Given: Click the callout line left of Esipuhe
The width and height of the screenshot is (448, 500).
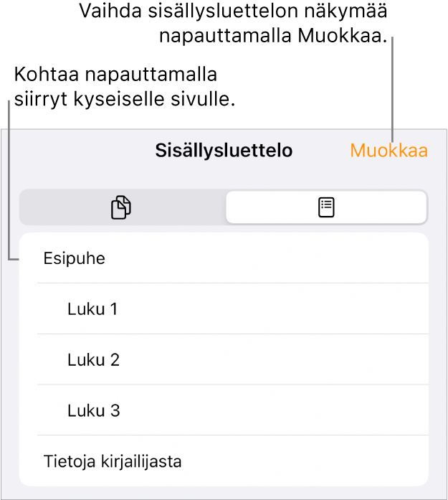Looking at the screenshot, I should coord(10,179).
